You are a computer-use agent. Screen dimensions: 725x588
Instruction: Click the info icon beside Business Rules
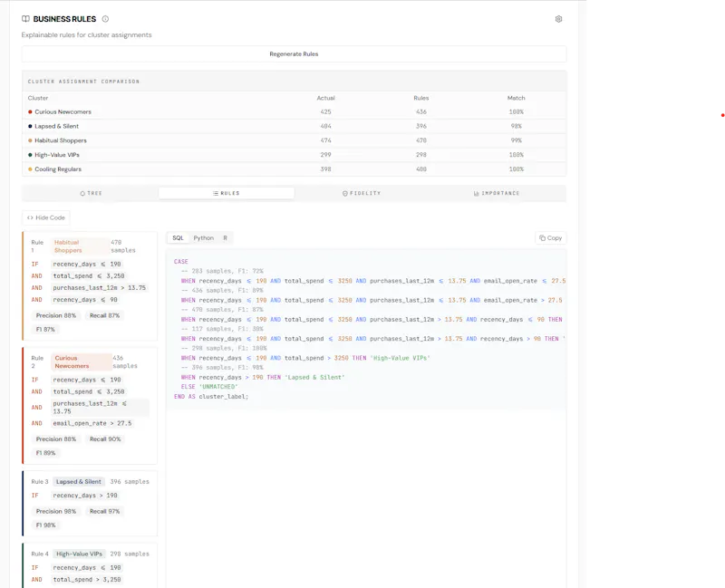tap(105, 19)
